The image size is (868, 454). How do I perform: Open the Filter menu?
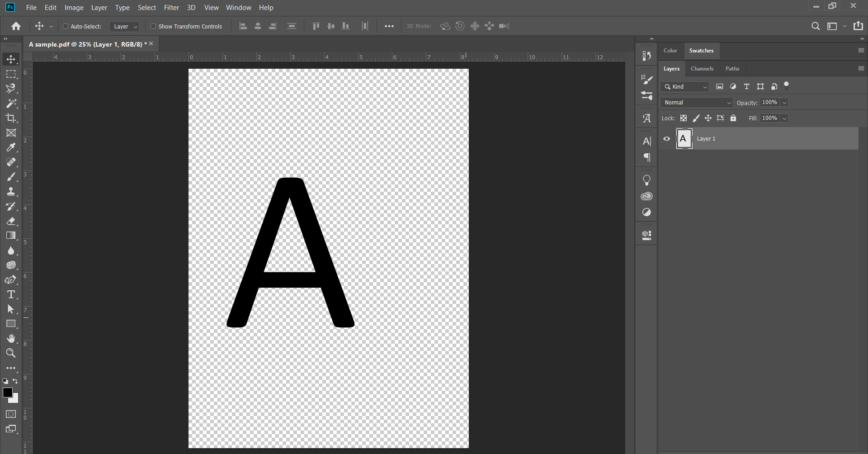(x=171, y=8)
